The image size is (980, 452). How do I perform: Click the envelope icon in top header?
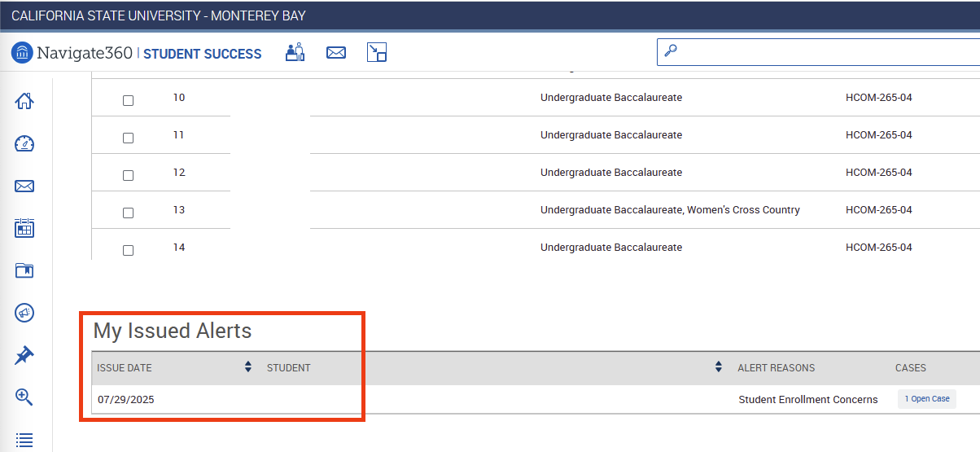pos(336,52)
